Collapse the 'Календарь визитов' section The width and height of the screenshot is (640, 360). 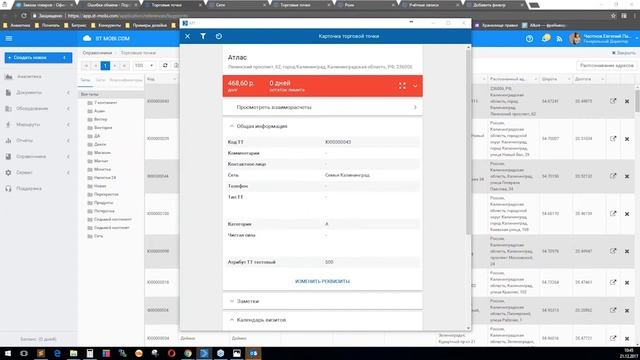pyautogui.click(x=231, y=320)
